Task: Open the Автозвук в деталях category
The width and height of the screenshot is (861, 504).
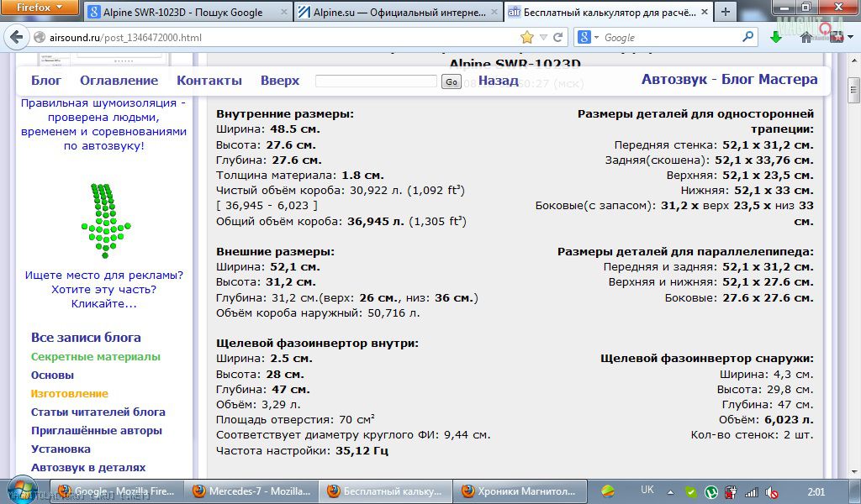Action: coord(87,467)
